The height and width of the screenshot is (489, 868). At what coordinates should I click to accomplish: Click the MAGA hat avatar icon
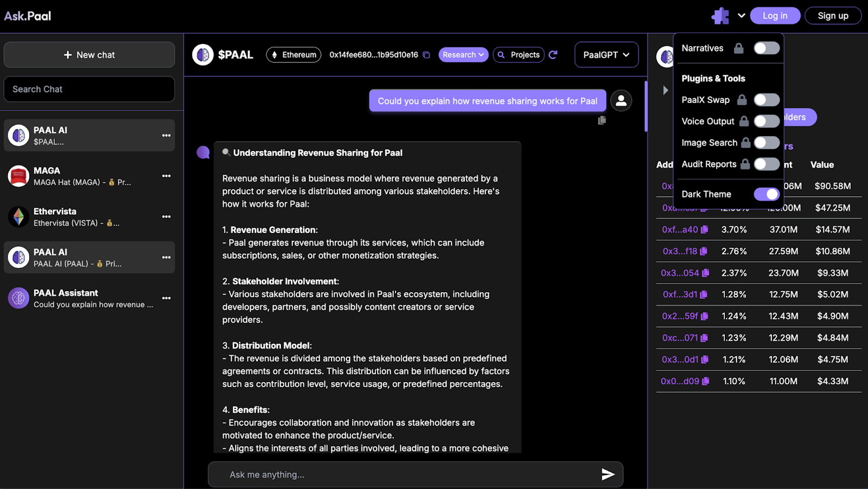pos(18,176)
